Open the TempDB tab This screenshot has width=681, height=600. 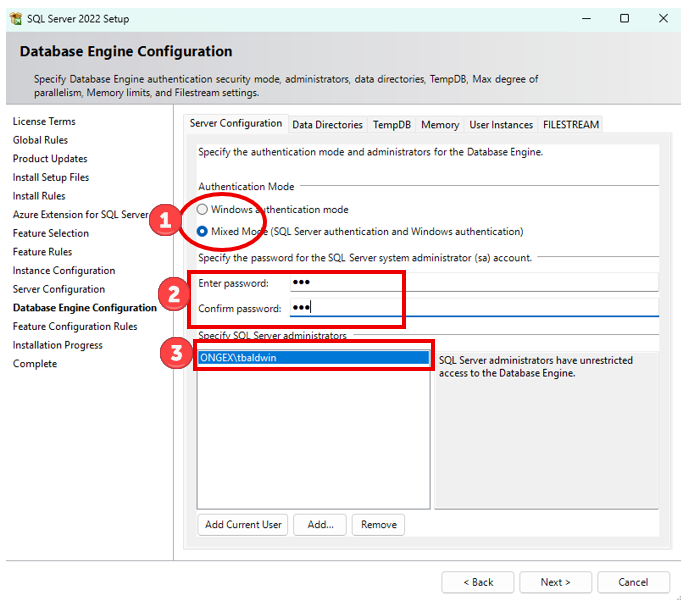point(391,125)
